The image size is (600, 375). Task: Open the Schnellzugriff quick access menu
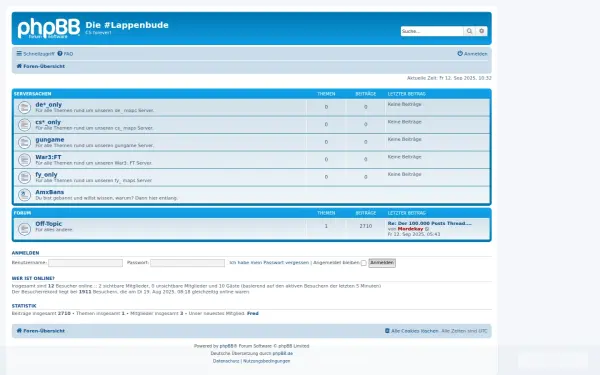(x=35, y=54)
